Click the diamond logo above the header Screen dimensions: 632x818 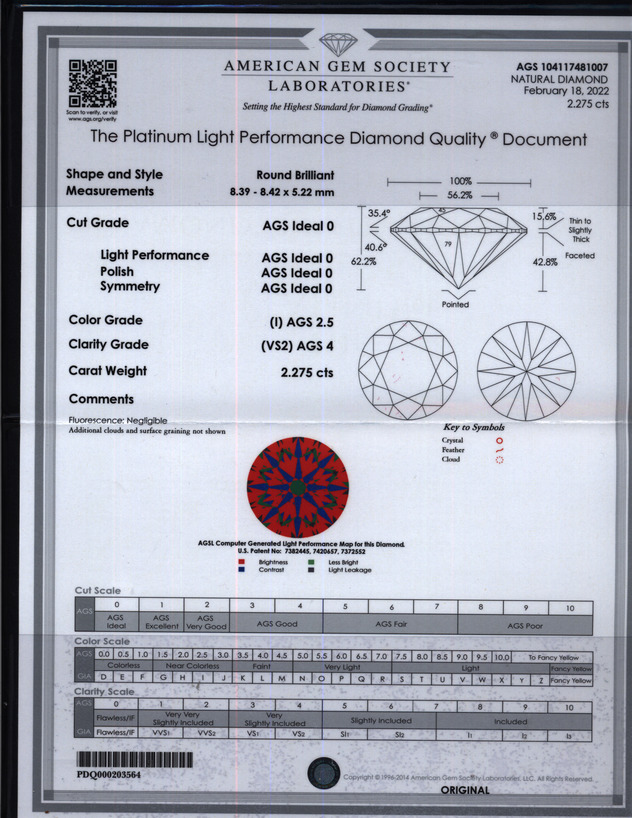337,45
